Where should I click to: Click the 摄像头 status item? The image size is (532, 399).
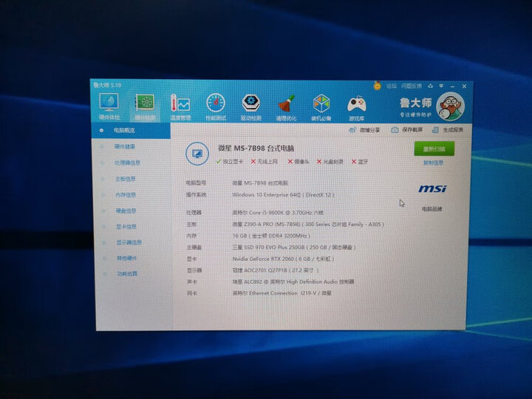299,162
